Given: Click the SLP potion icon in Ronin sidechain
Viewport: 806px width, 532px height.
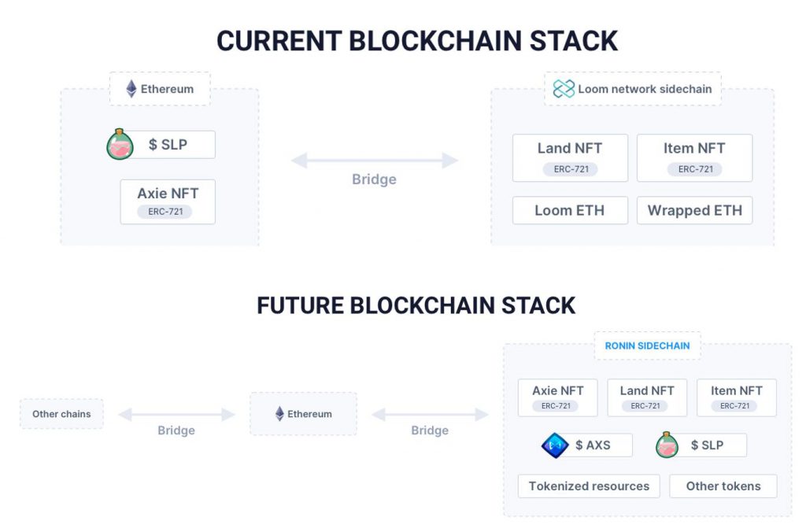Looking at the screenshot, I should pyautogui.click(x=667, y=445).
